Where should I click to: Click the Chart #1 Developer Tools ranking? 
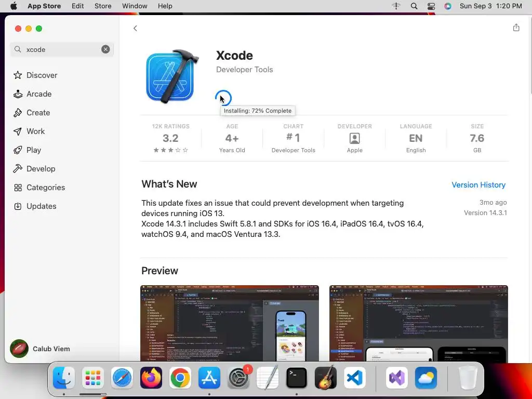click(x=293, y=139)
